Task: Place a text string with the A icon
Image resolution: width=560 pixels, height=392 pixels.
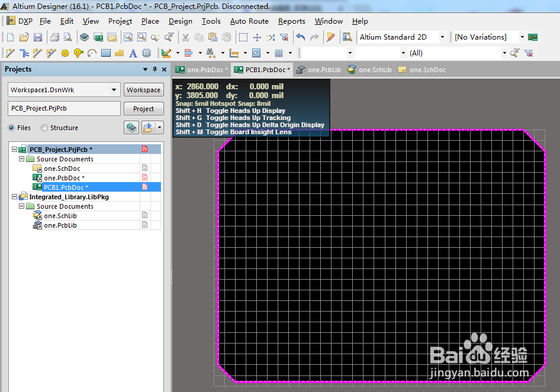Action: (x=133, y=53)
